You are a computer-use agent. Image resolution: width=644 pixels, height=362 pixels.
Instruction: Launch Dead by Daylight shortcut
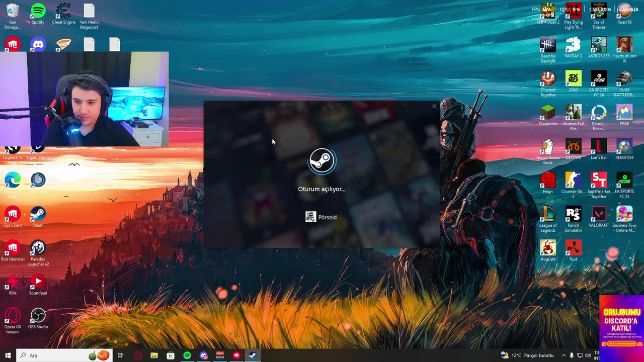tap(548, 50)
